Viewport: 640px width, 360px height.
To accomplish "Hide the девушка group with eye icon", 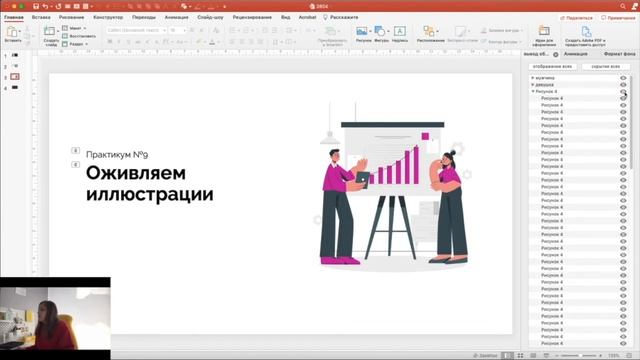I will [623, 84].
